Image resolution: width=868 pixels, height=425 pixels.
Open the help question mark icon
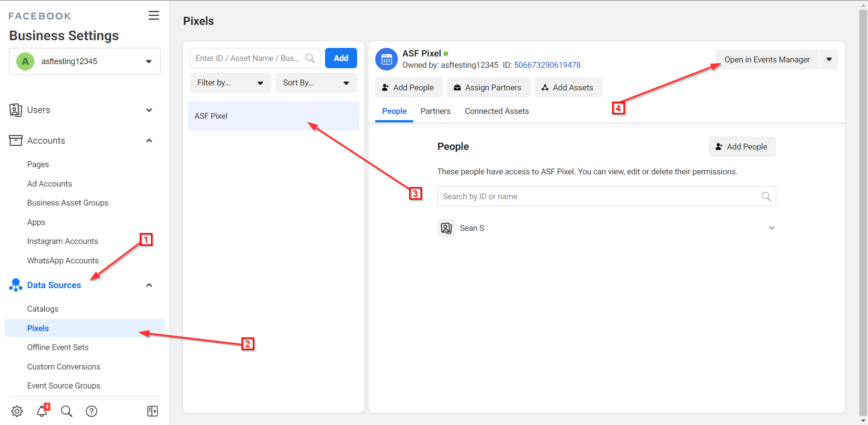click(91, 411)
